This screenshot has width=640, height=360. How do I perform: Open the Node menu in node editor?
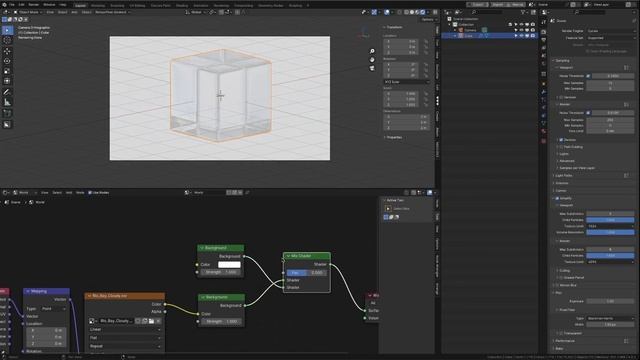point(80,193)
